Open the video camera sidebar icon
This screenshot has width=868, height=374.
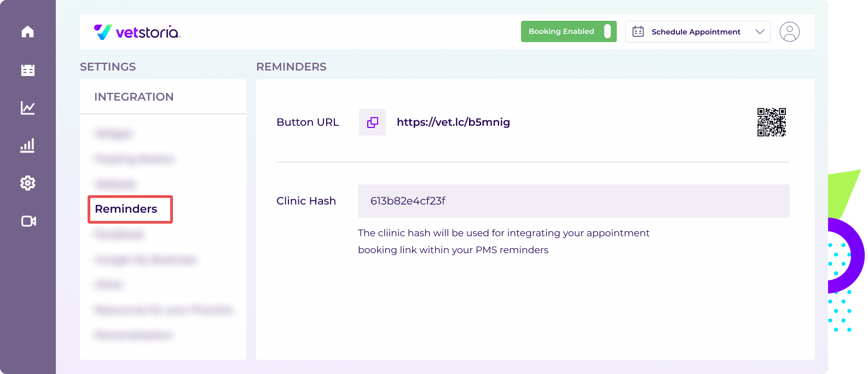tap(28, 221)
